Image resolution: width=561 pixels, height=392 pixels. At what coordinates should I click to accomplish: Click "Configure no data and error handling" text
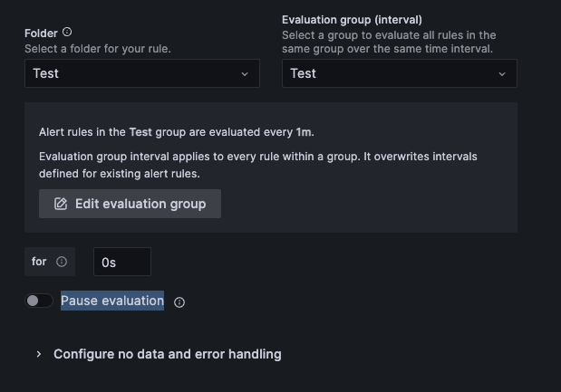pyautogui.click(x=168, y=354)
